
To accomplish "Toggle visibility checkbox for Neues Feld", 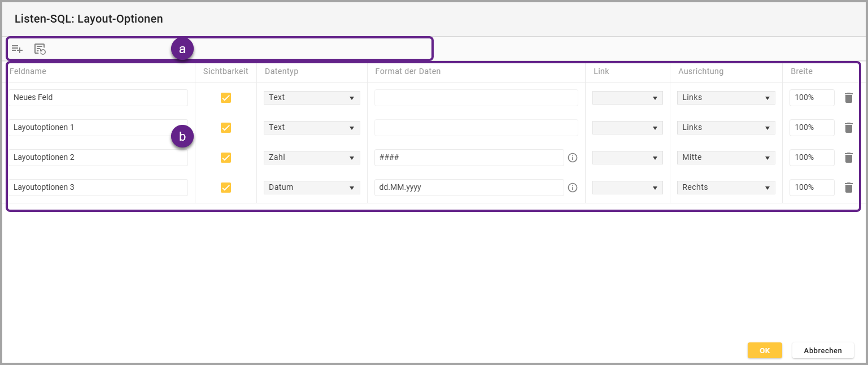I will tap(226, 98).
